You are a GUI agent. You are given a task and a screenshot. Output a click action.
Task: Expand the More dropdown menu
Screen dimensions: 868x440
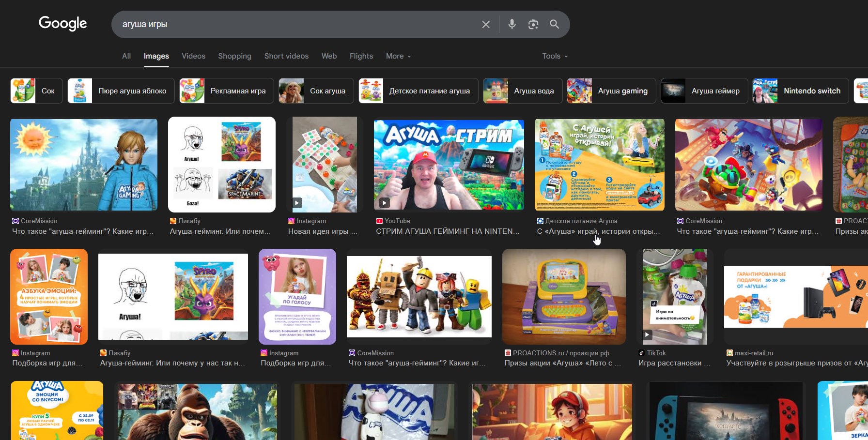[x=398, y=56]
